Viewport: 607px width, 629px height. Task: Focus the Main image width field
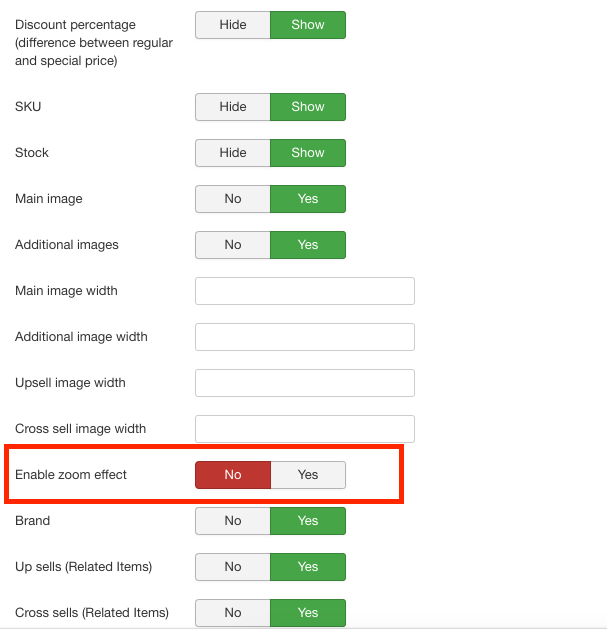click(305, 291)
